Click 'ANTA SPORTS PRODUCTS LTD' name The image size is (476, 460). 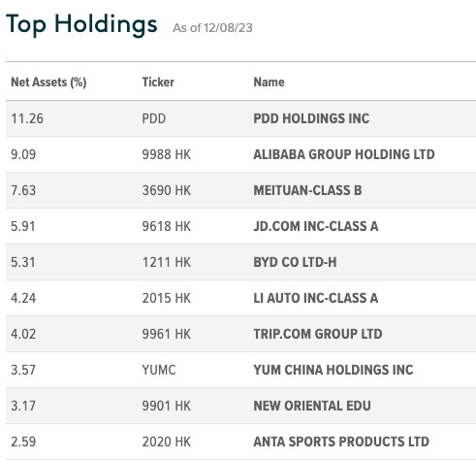click(341, 442)
